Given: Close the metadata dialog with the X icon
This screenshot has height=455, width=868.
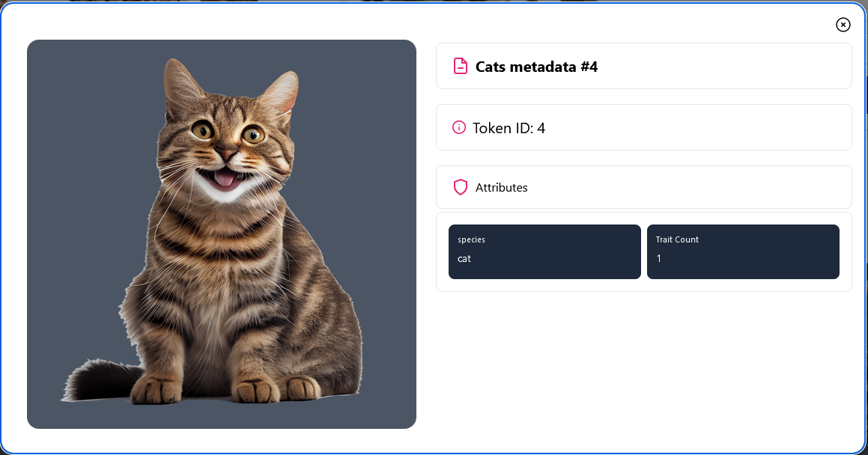Looking at the screenshot, I should (843, 25).
